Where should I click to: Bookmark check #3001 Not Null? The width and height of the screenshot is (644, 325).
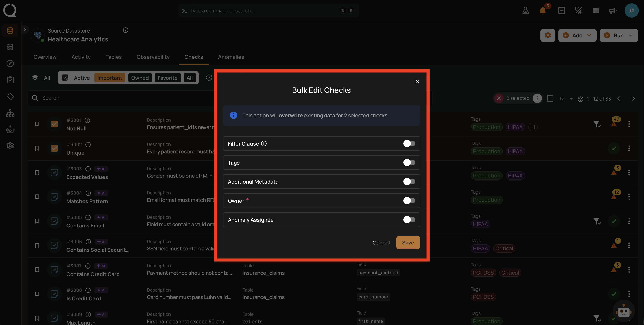37,124
